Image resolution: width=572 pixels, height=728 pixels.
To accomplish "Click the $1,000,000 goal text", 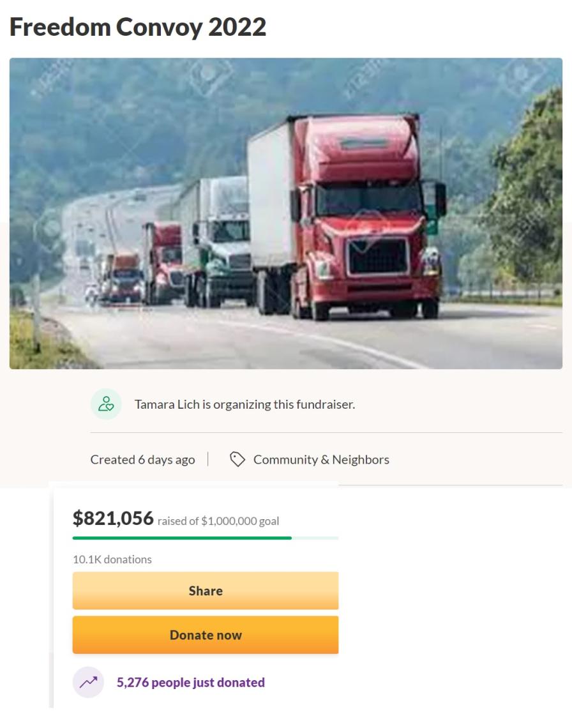I will [x=240, y=521].
